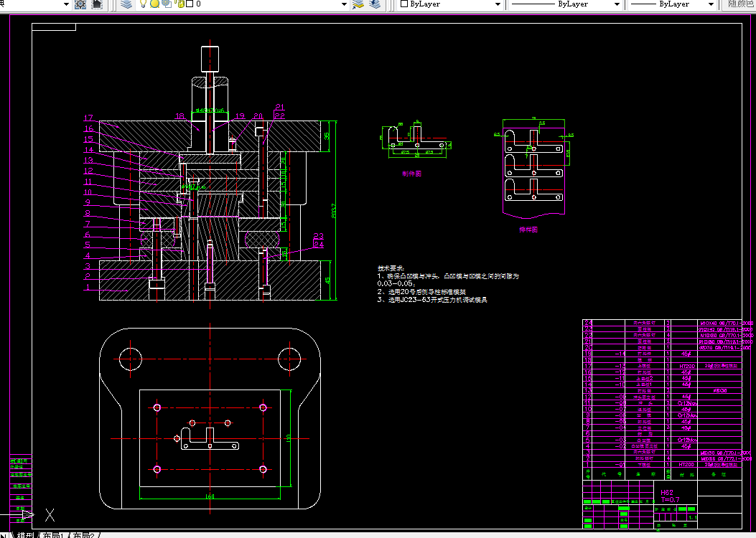The height and width of the screenshot is (538, 756).
Task: Select note 2 about 20号 guide-post die set
Action: pyautogui.click(x=421, y=292)
